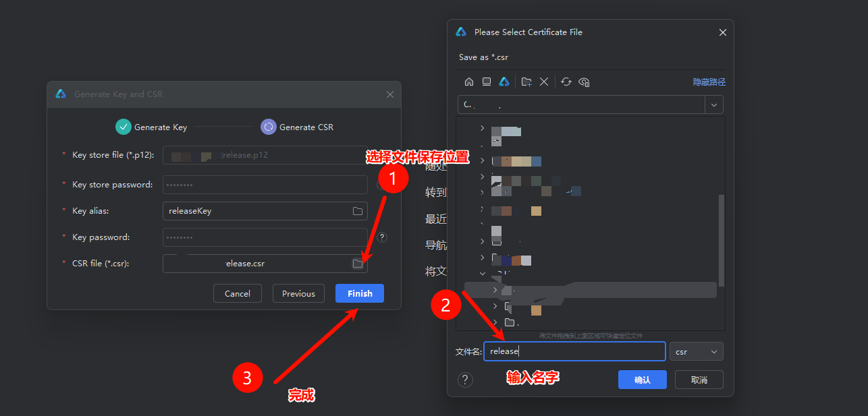
Task: Open folder icon in Key alias field
Action: [x=358, y=211]
